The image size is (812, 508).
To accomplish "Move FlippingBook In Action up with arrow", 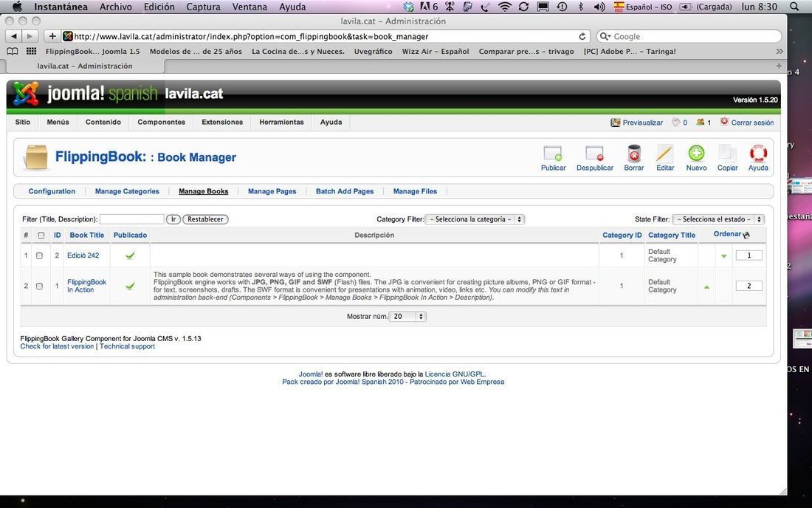I will tap(706, 287).
